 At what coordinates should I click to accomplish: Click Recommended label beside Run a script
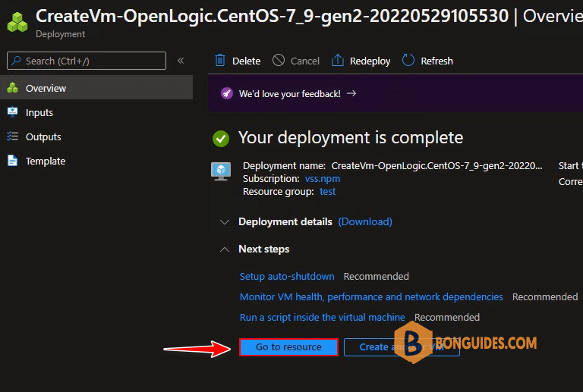[447, 318]
